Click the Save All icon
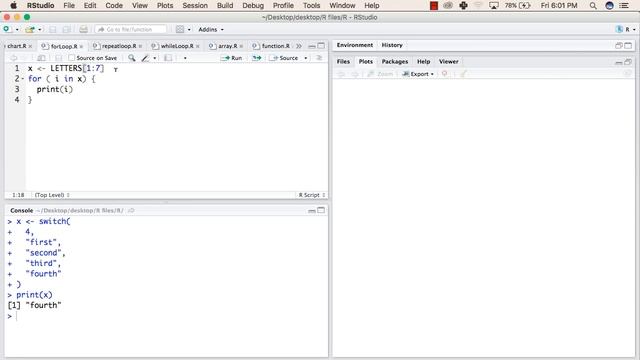Viewport: 640px width, 360px height. tap(67, 29)
